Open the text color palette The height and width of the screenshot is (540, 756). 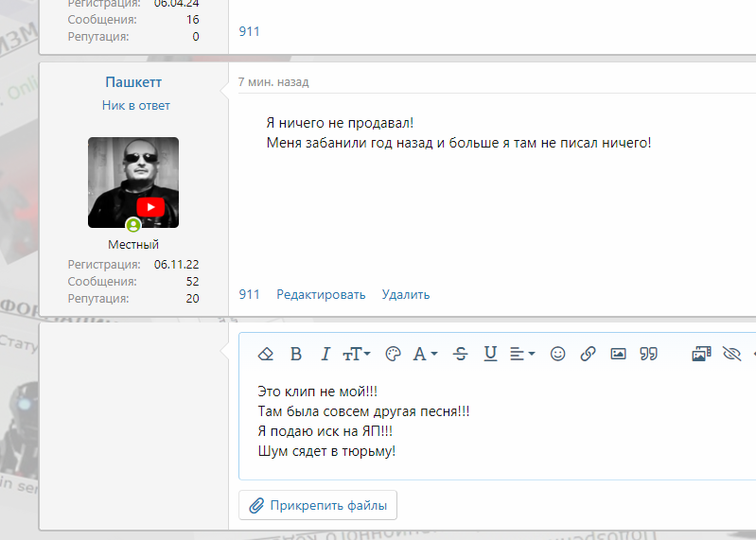[393, 354]
